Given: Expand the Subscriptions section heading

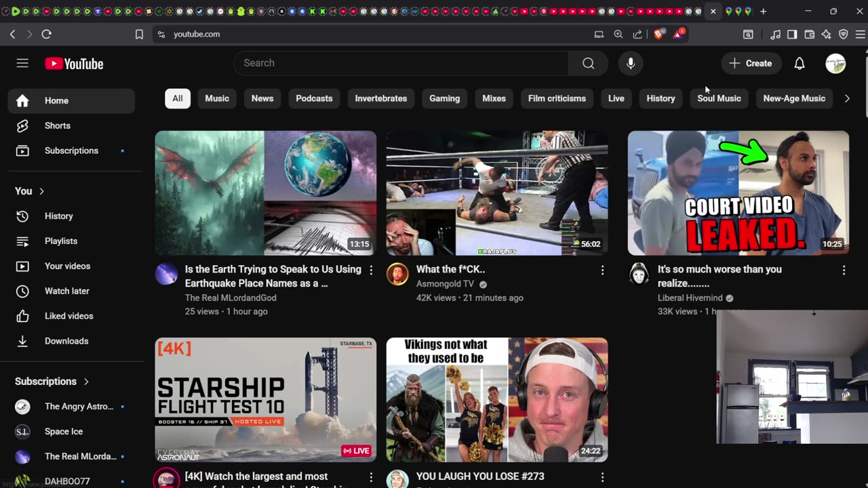Looking at the screenshot, I should [52, 381].
